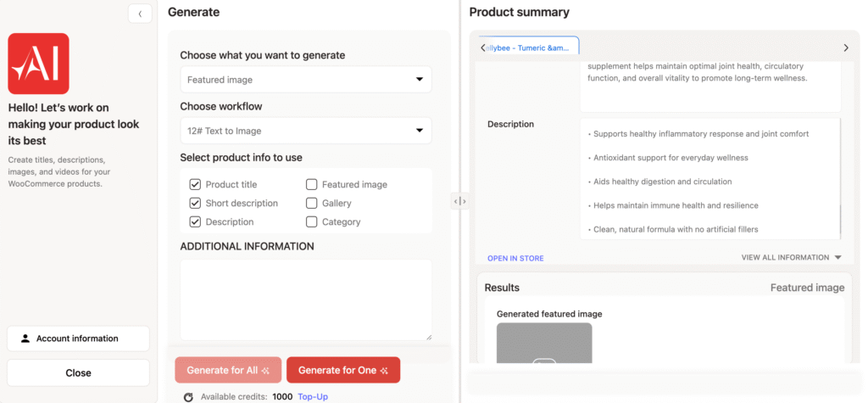
Task: Click the Generate for One button
Action: pyautogui.click(x=342, y=370)
